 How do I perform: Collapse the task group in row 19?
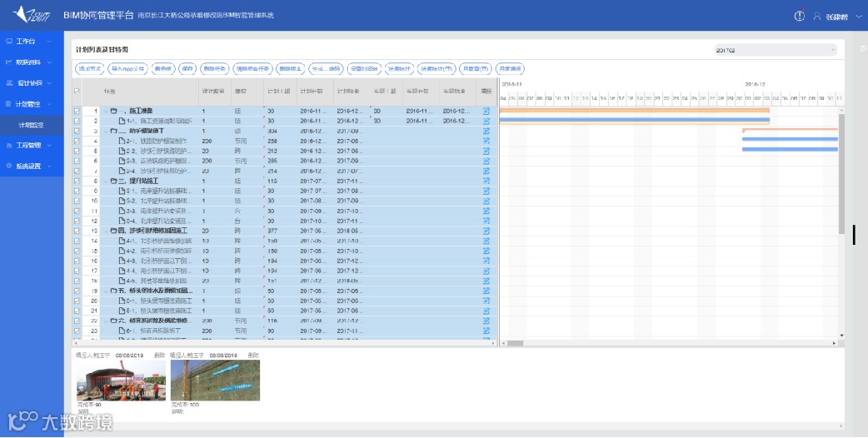(106, 291)
